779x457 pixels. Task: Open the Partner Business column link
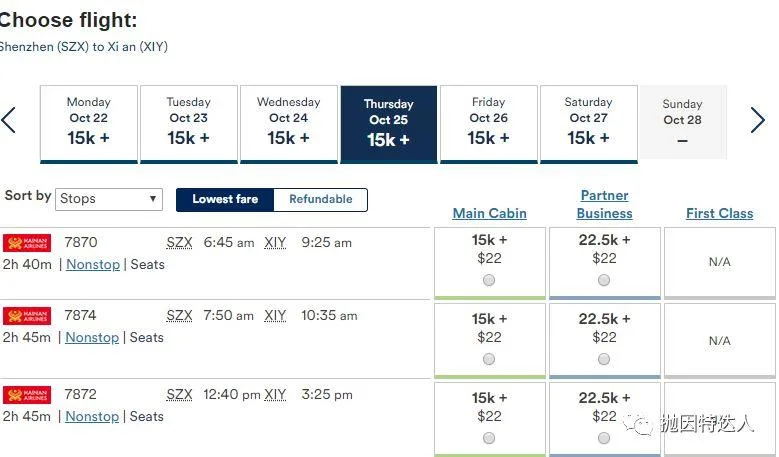click(x=604, y=204)
